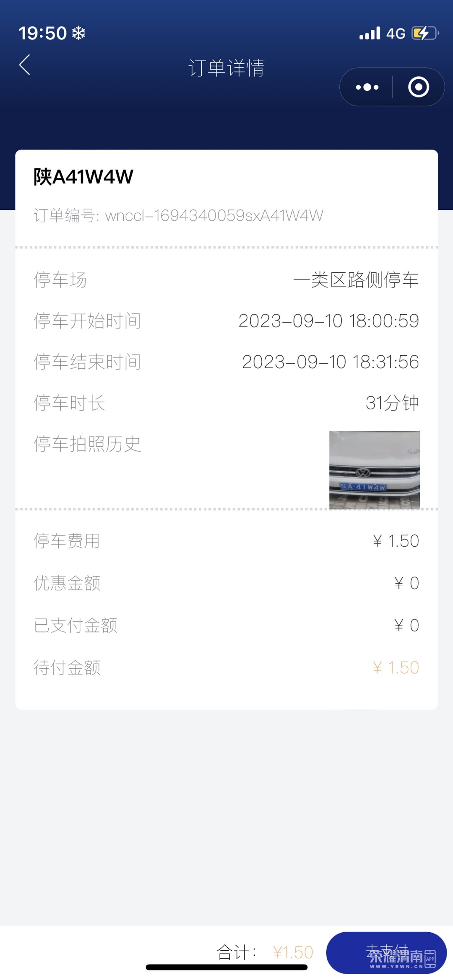Tap the snowflake icon beside the time

click(x=78, y=33)
